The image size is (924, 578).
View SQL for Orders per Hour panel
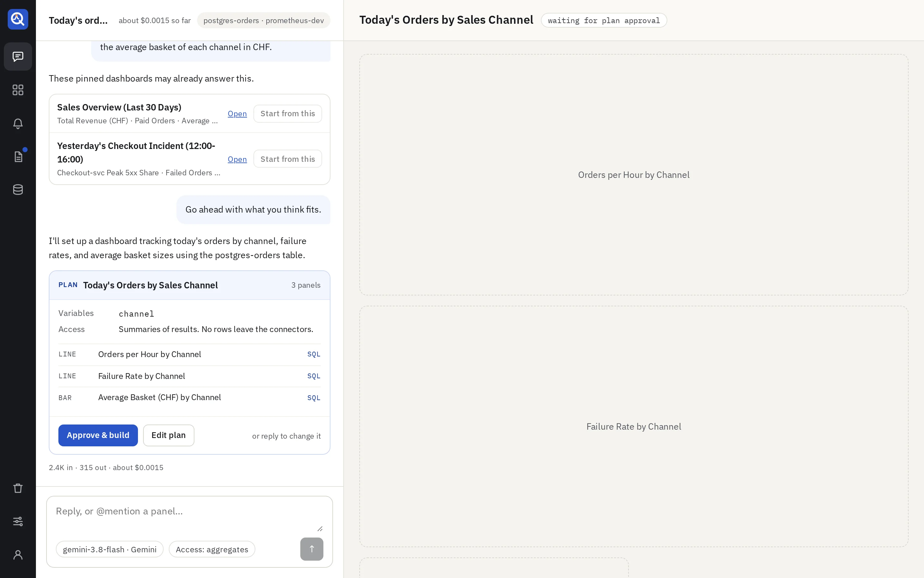tap(314, 355)
